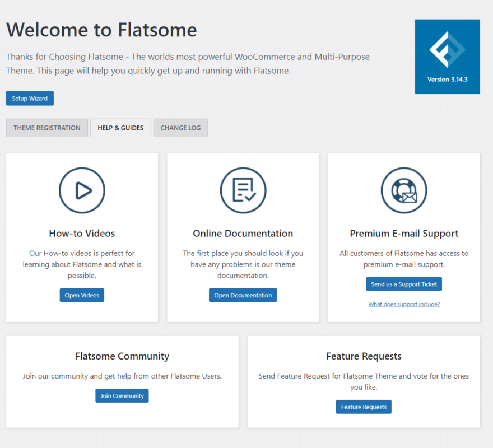Switch to the THEME REGISTRATION tab

(x=46, y=128)
